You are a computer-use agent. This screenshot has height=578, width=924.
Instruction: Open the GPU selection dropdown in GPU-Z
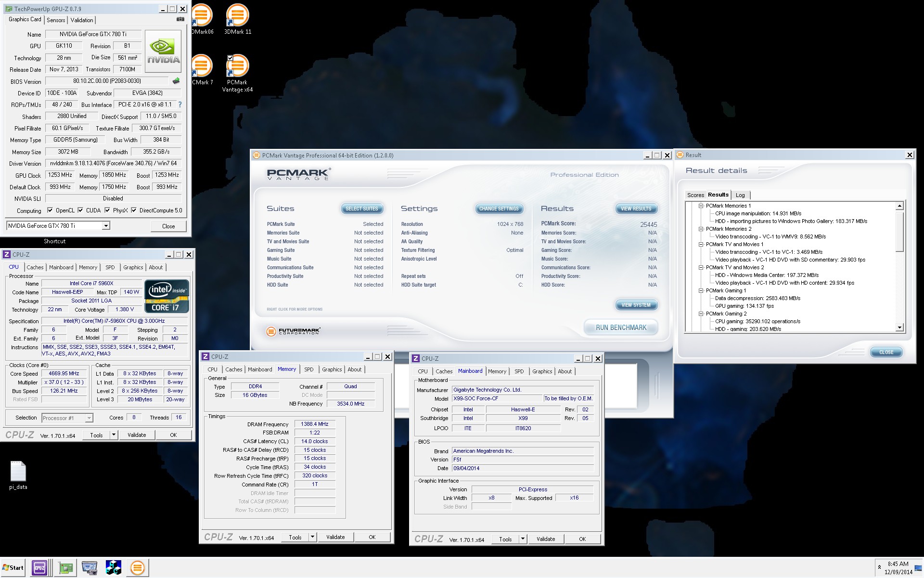106,226
